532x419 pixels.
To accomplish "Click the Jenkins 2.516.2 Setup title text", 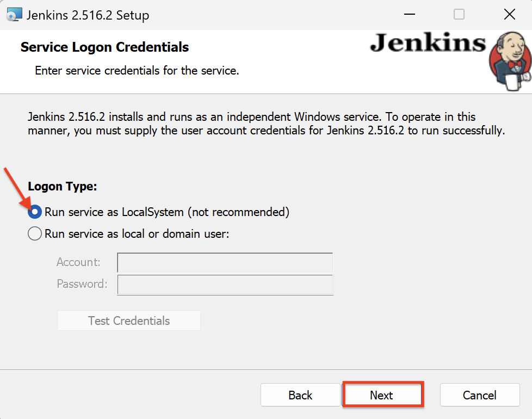I will [x=89, y=15].
